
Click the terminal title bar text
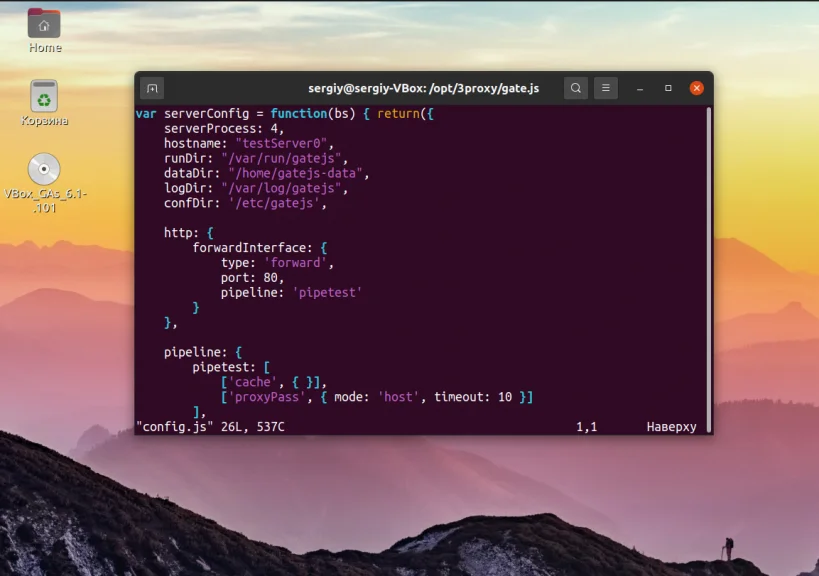pos(424,88)
